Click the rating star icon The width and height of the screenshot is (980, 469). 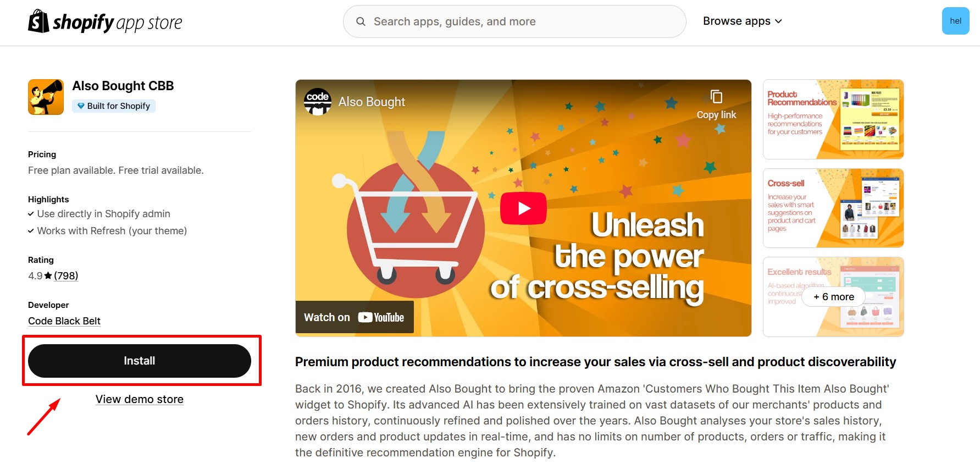48,276
